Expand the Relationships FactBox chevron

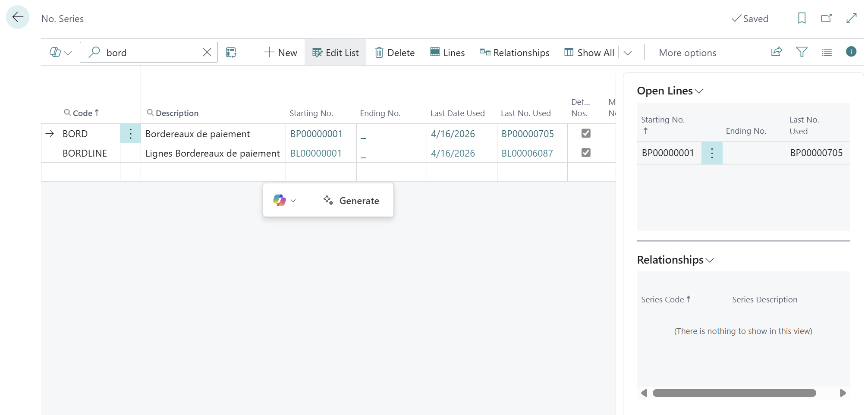[x=710, y=260]
